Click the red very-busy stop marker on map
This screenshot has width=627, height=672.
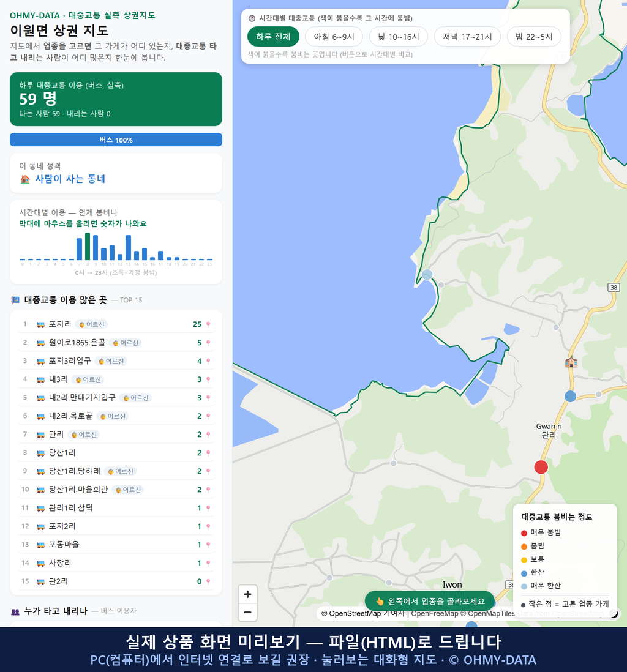tap(541, 467)
